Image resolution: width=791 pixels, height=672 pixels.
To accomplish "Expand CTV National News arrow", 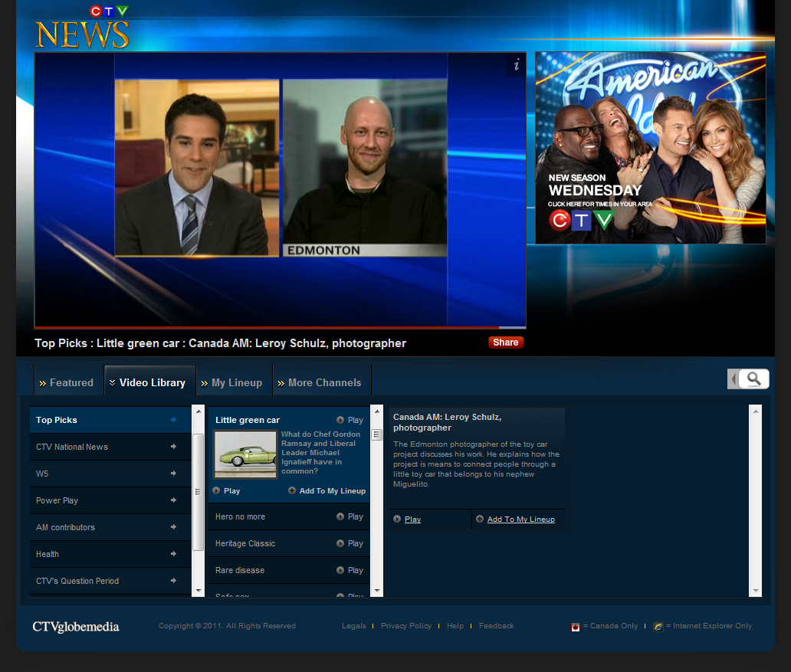I will point(173,447).
